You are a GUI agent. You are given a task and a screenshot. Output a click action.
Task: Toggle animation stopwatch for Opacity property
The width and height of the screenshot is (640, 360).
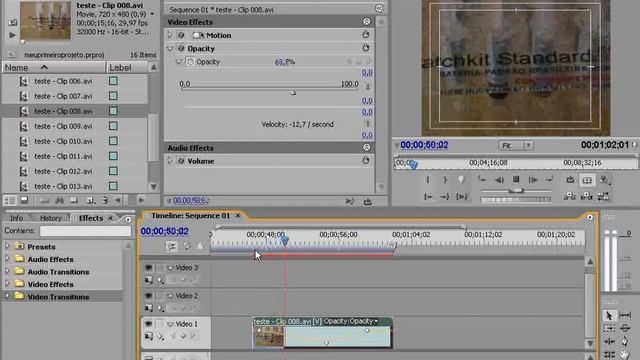[190, 62]
